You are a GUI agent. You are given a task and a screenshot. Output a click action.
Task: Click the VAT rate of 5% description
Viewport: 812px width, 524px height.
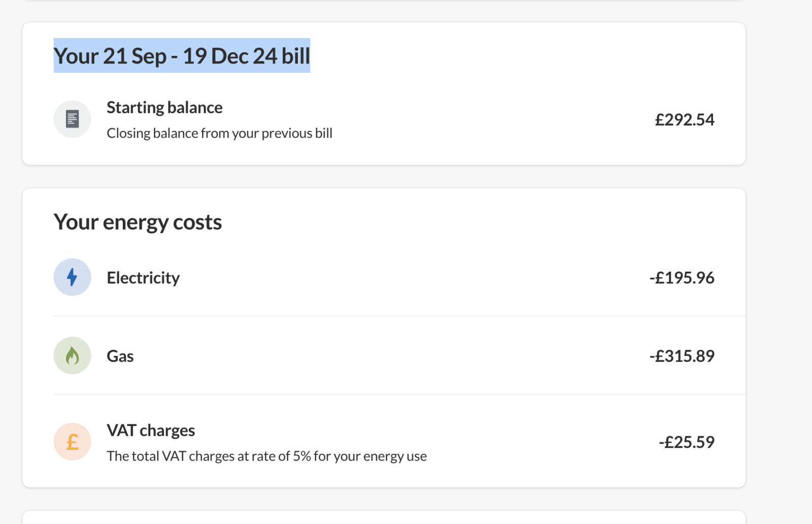pyautogui.click(x=266, y=456)
